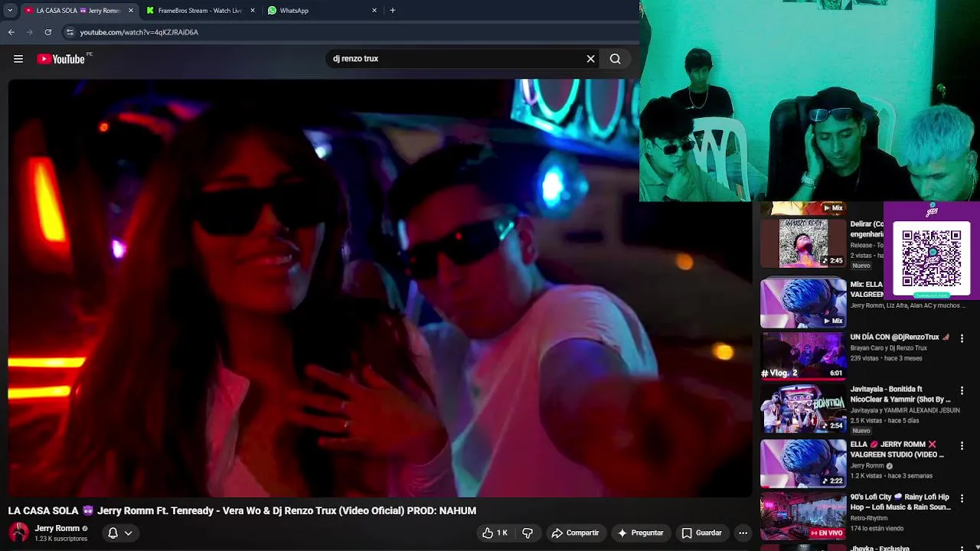The height and width of the screenshot is (551, 980).
Task: Click the video player area
Action: click(381, 289)
